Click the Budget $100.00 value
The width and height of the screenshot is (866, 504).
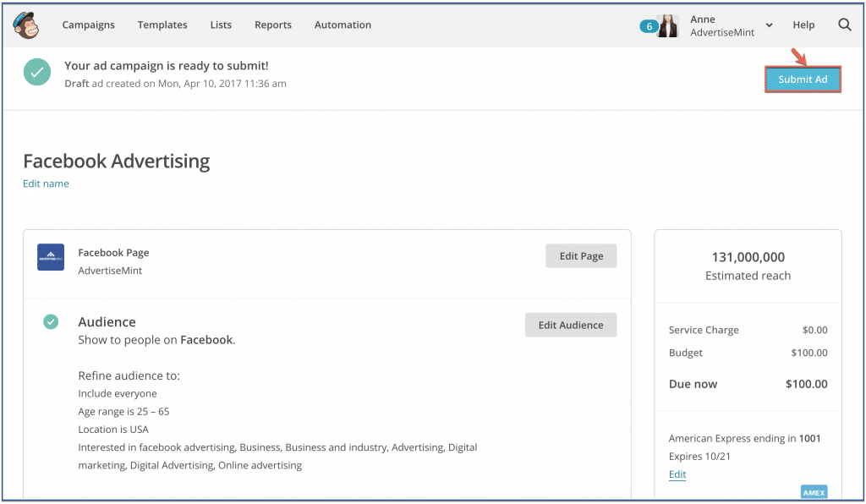[x=809, y=353]
